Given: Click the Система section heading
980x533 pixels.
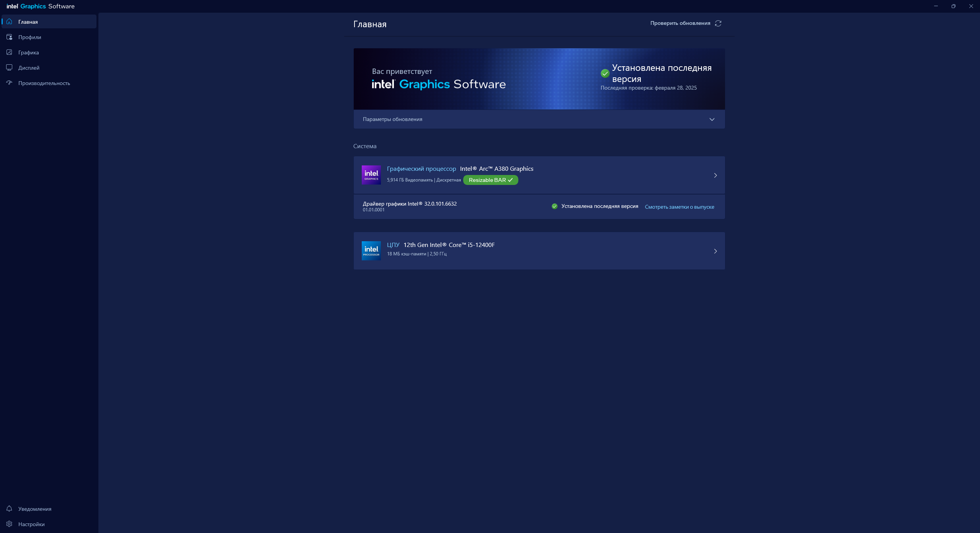Looking at the screenshot, I should 365,146.
